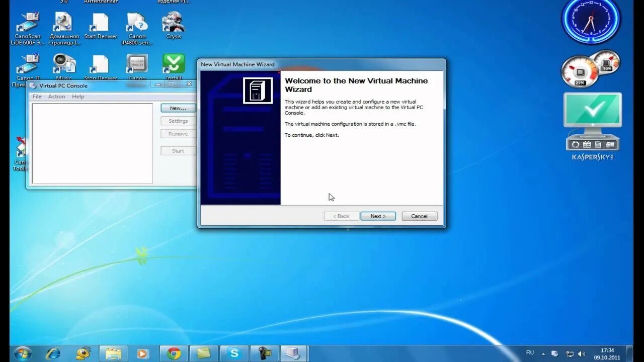The width and height of the screenshot is (644, 362).
Task: Click Start button in Virtual PC Console
Action: 178,151
